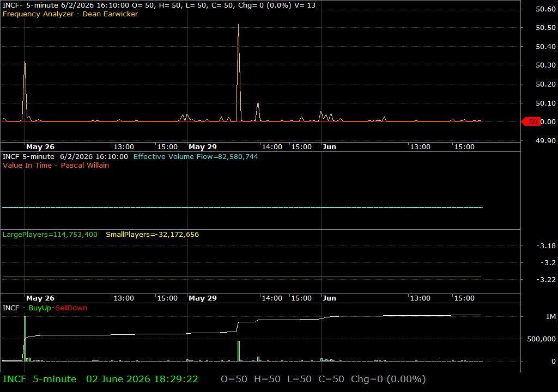
Task: Select Jun on the Frequency Analyzer time axis
Action: click(x=329, y=147)
